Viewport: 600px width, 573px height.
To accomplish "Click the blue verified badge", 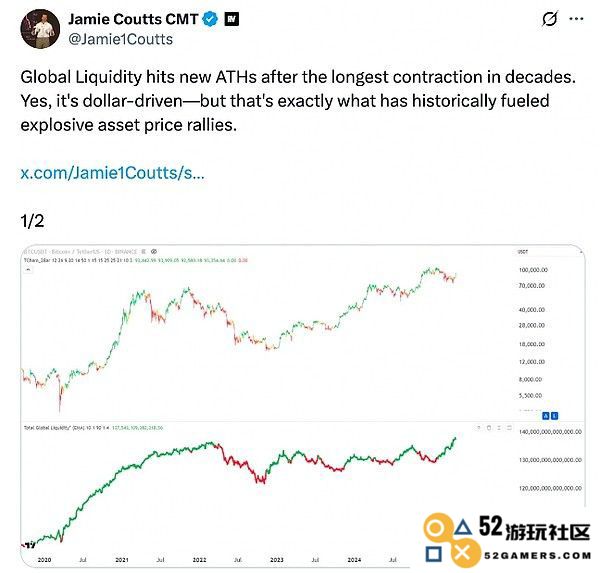I will pos(210,19).
